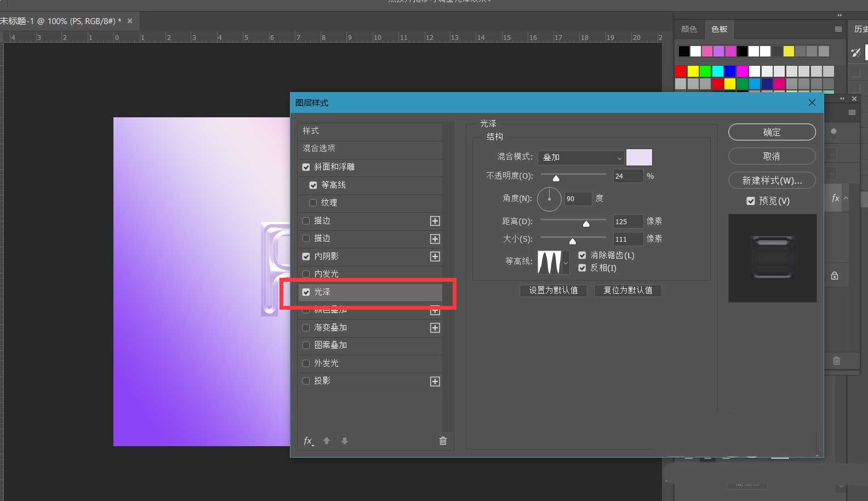The width and height of the screenshot is (868, 501).
Task: Click the fx icon in the layers panel
Action: (835, 198)
